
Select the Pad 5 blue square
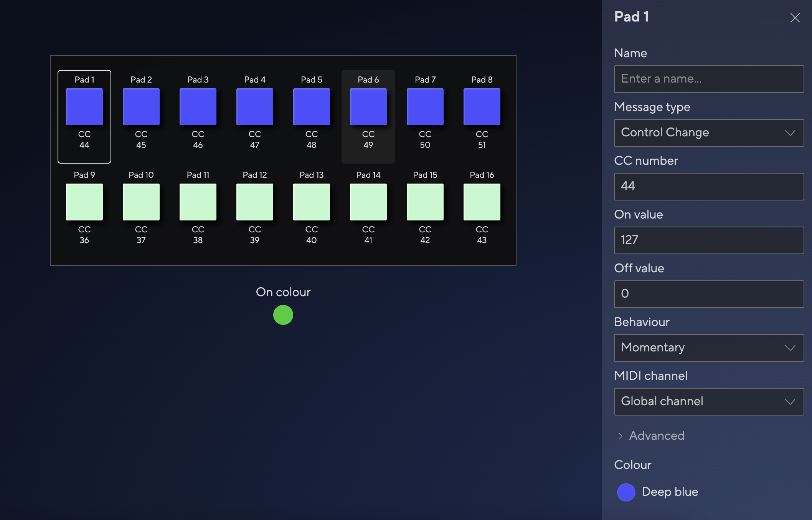click(x=312, y=107)
